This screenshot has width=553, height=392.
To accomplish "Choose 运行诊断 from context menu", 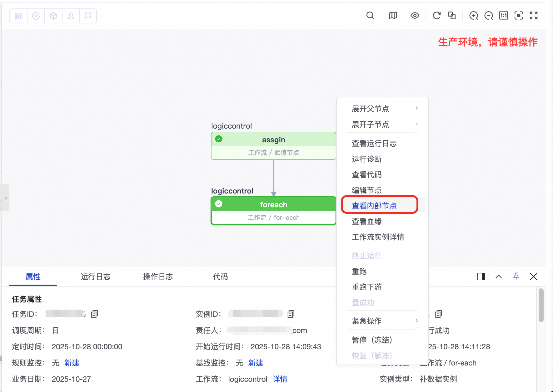I will click(x=367, y=159).
